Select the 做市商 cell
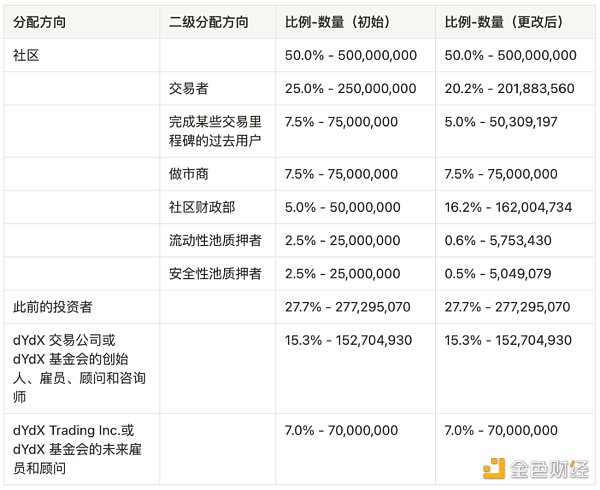The width and height of the screenshot is (600, 490). [189, 173]
